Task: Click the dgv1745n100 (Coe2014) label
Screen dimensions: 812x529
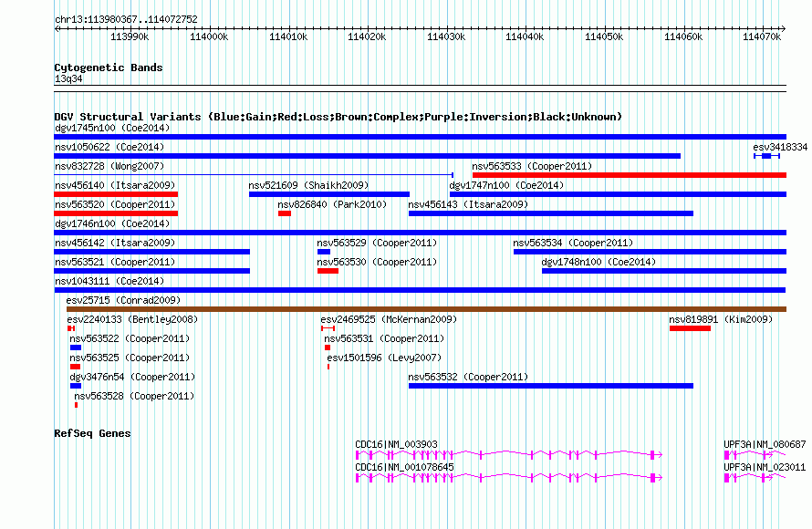Action: 112,128
